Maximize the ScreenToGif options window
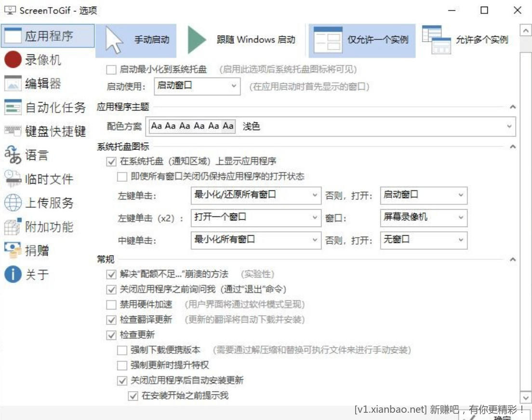The image size is (532, 420). click(484, 10)
